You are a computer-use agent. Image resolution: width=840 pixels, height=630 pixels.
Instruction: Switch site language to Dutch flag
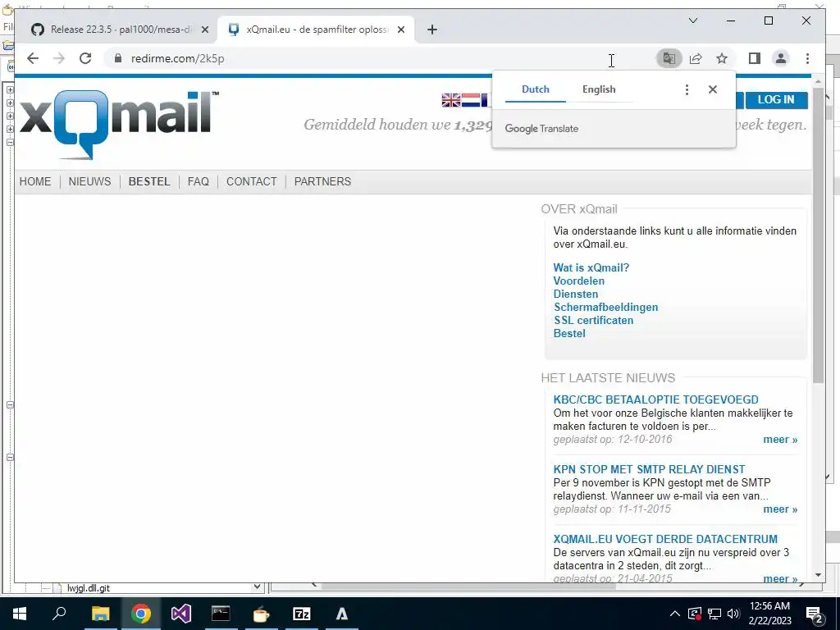pos(470,100)
